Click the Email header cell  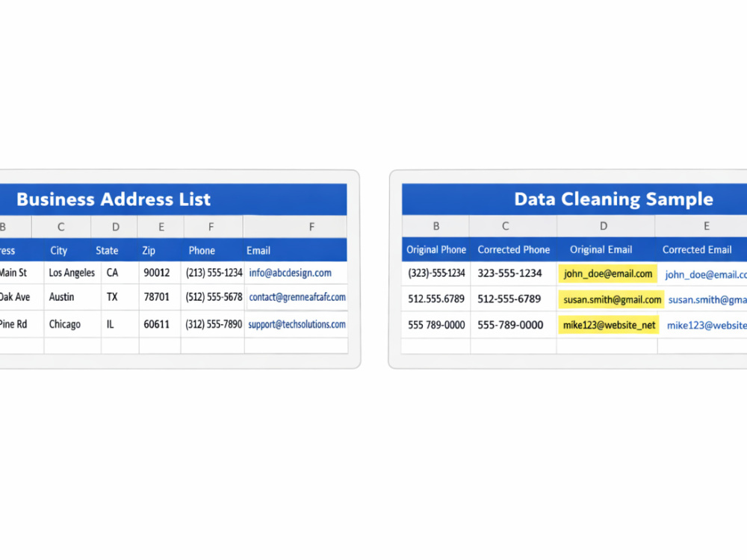[258, 250]
